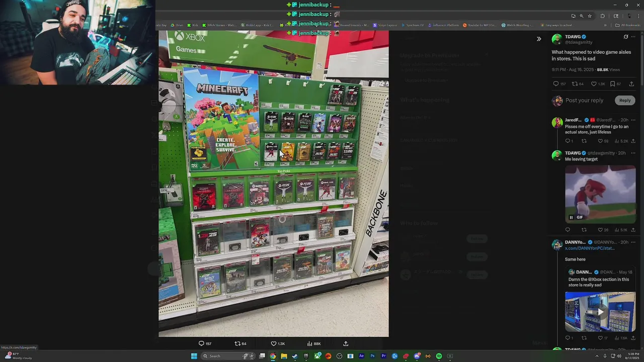Open the 'All Bookmarks' folder
The image size is (644, 362).
click(x=628, y=25)
